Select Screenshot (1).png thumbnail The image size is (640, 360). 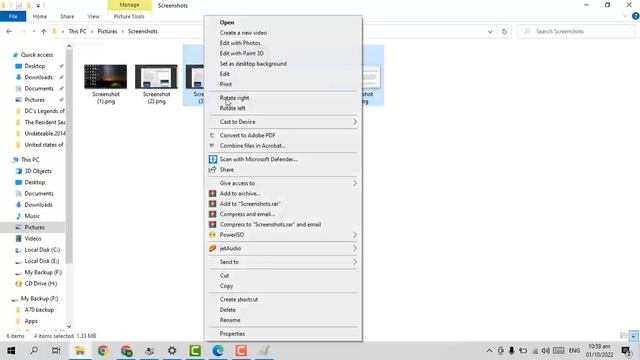tap(105, 76)
